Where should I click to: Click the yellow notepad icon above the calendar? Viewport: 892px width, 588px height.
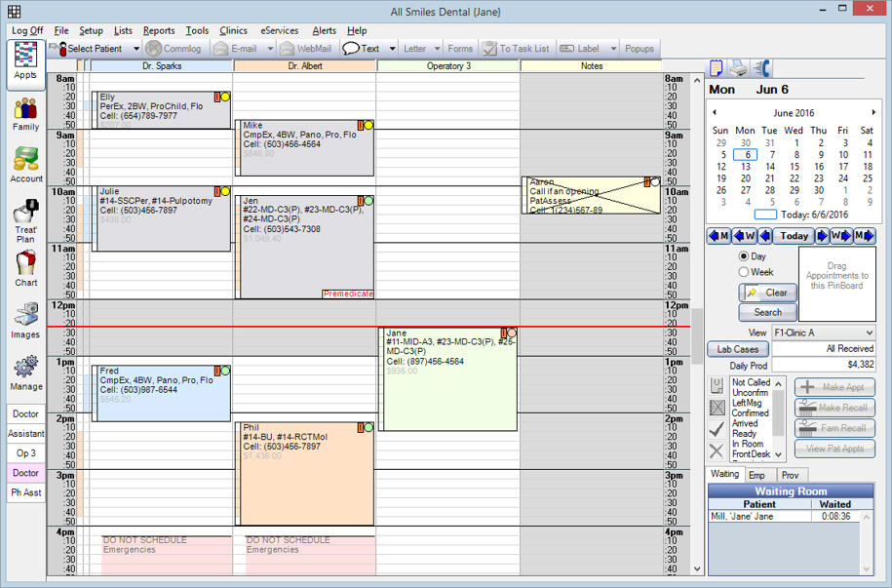[716, 68]
